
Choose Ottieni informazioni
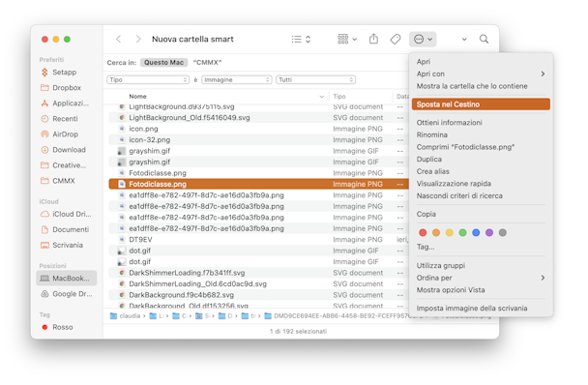(450, 122)
